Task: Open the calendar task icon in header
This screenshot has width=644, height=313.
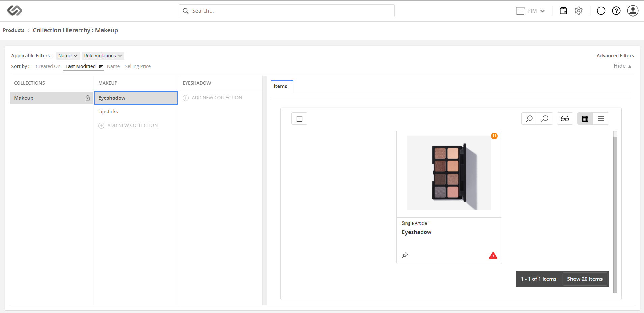Action: pyautogui.click(x=563, y=11)
